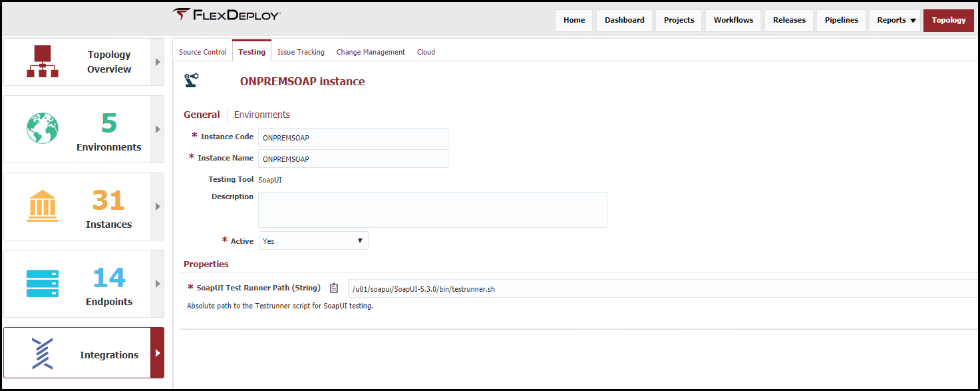The image size is (980, 391).
Task: Expand the Integrations side arrow
Action: click(x=158, y=353)
